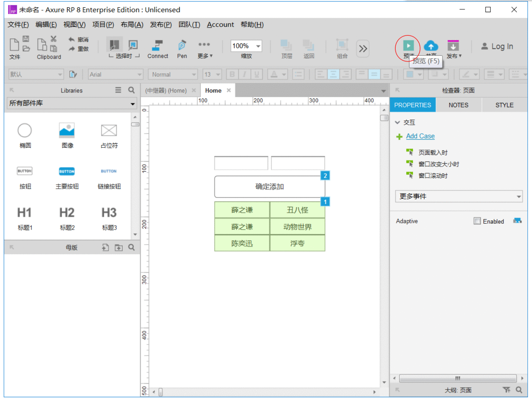Image resolution: width=532 pixels, height=398 pixels.
Task: Toggle Italic formatting
Action: (244, 74)
